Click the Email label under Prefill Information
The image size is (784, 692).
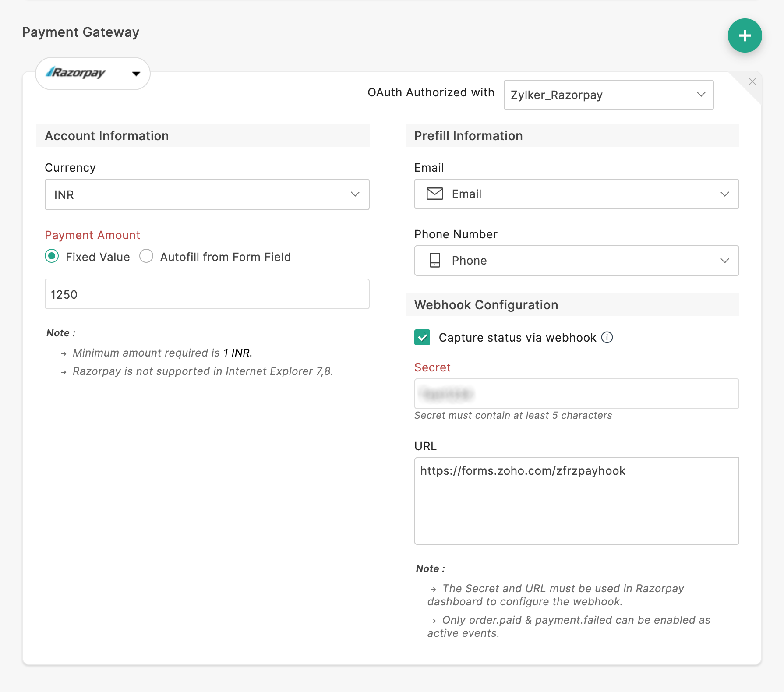429,168
